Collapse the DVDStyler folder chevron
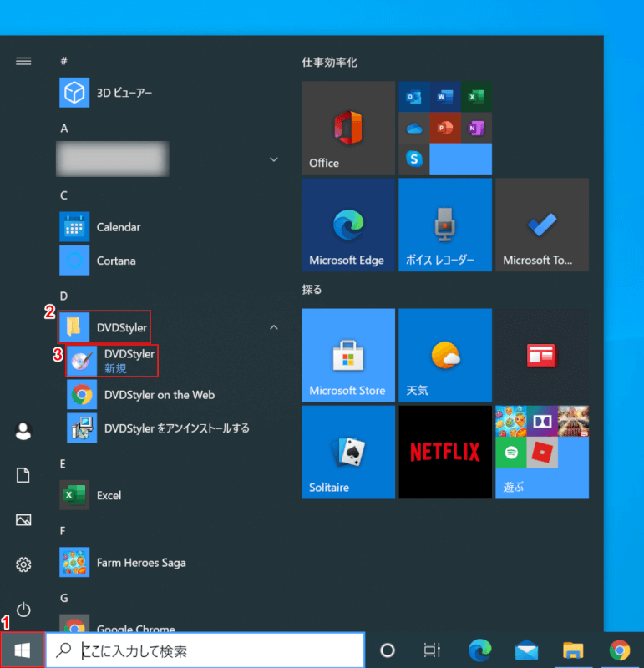 pyautogui.click(x=274, y=327)
